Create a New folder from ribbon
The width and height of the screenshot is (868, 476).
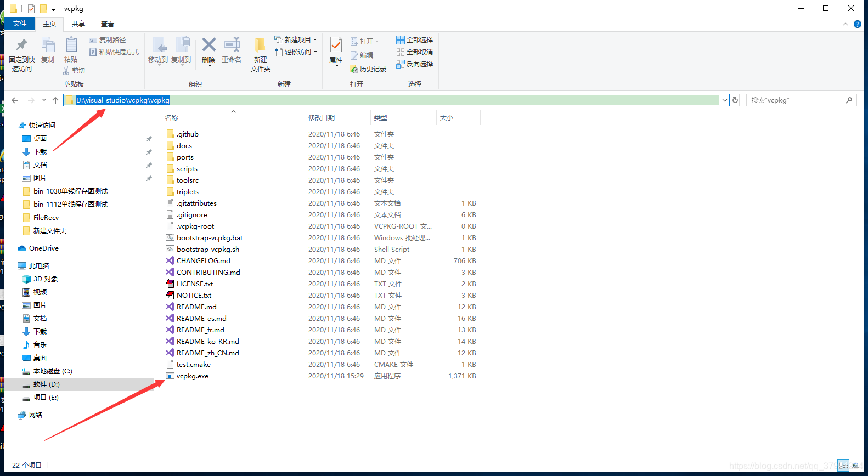[261, 54]
